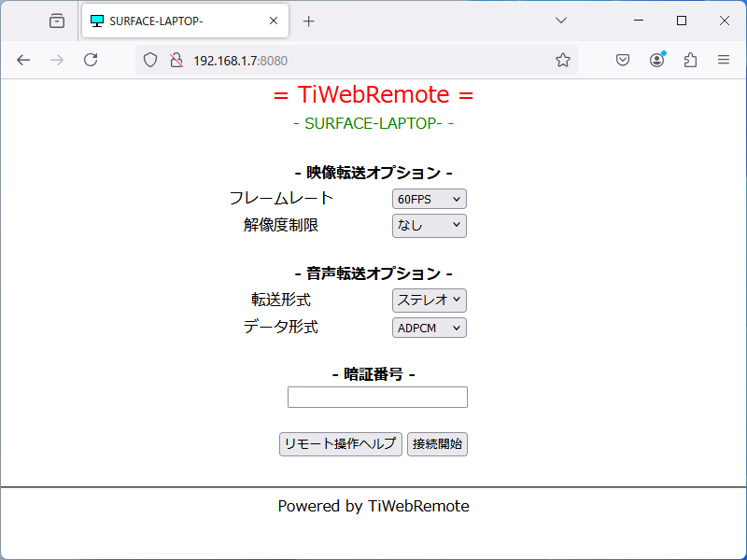Open the hamburger application menu

[x=724, y=59]
